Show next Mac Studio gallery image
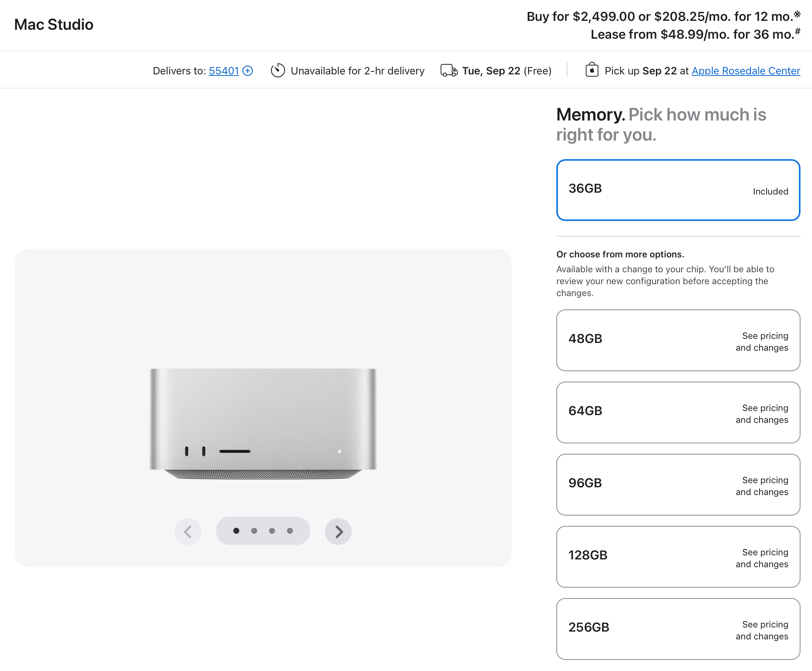This screenshot has width=812, height=671. [x=338, y=532]
